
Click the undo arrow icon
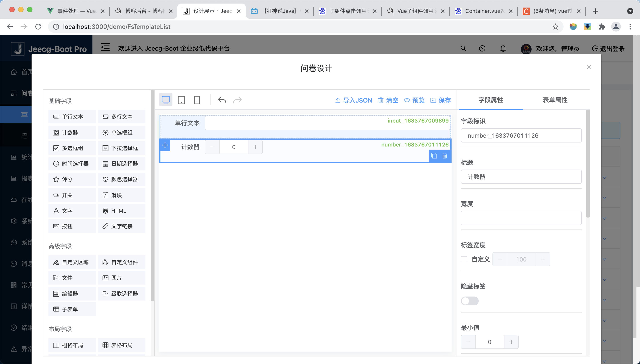[x=222, y=100]
